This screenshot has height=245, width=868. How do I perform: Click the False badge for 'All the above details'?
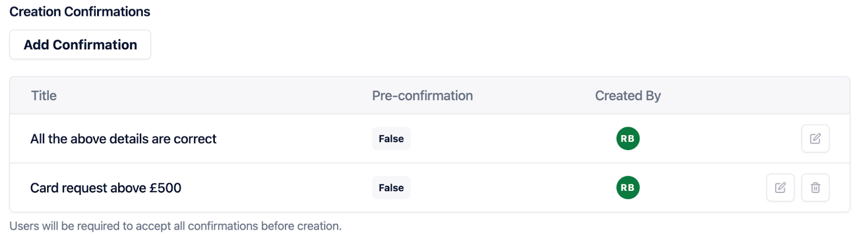tap(391, 139)
